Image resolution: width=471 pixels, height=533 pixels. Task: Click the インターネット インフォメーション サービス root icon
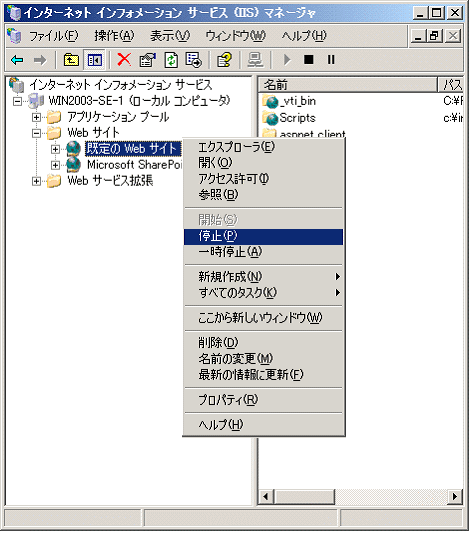coord(16,85)
